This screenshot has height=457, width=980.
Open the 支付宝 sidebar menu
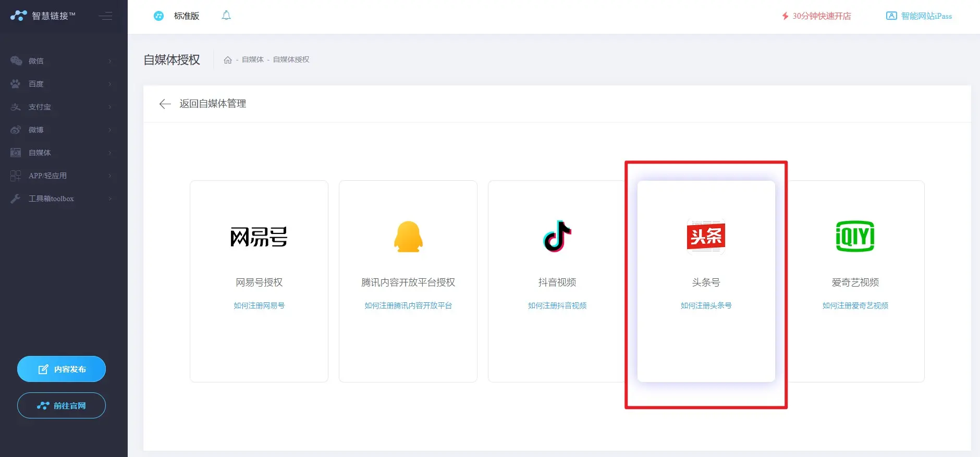tap(64, 107)
